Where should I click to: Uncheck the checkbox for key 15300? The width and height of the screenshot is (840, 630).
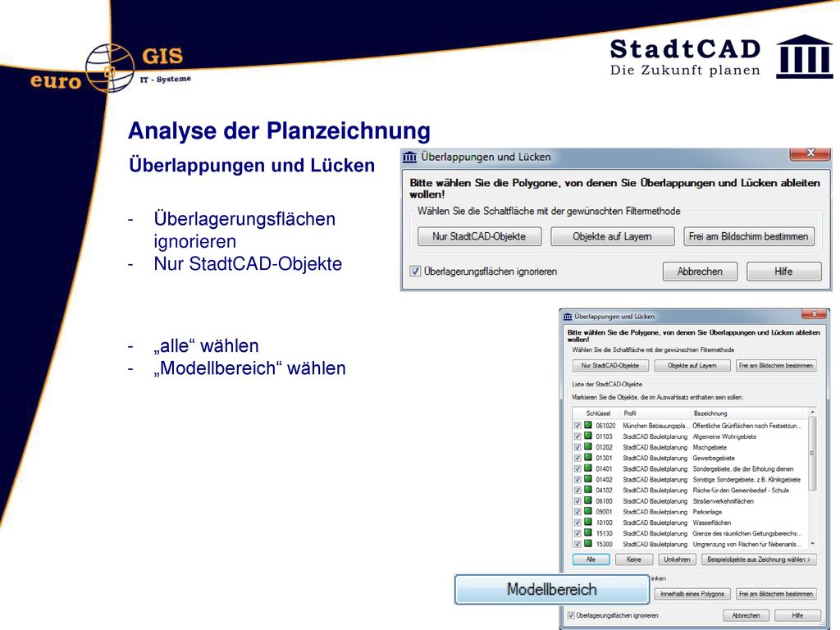pos(577,545)
